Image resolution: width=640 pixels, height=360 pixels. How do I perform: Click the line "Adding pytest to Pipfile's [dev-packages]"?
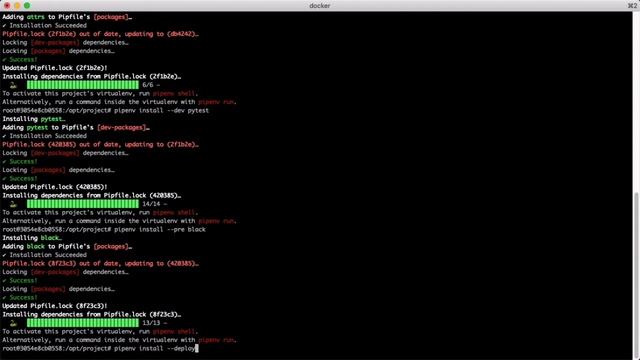point(76,127)
